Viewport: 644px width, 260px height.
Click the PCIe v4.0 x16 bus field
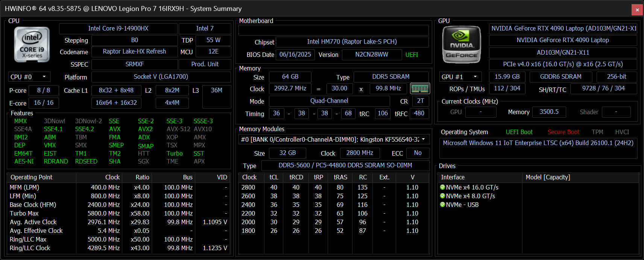coord(563,64)
